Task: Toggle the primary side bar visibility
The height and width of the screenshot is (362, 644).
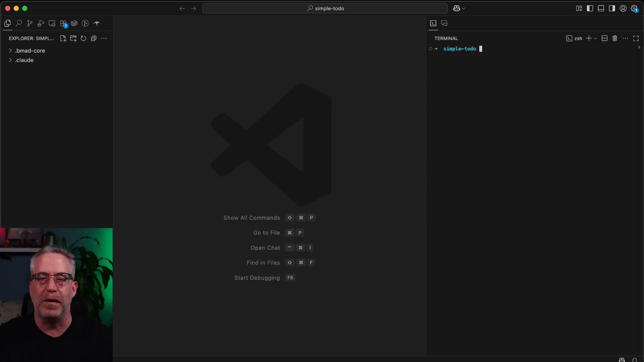Action: tap(590, 8)
